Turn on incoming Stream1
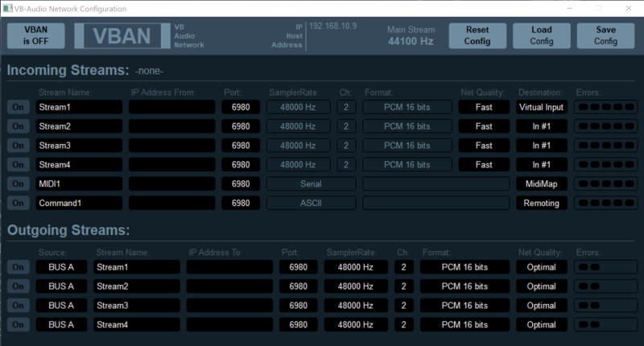644x346 pixels. pos(18,107)
